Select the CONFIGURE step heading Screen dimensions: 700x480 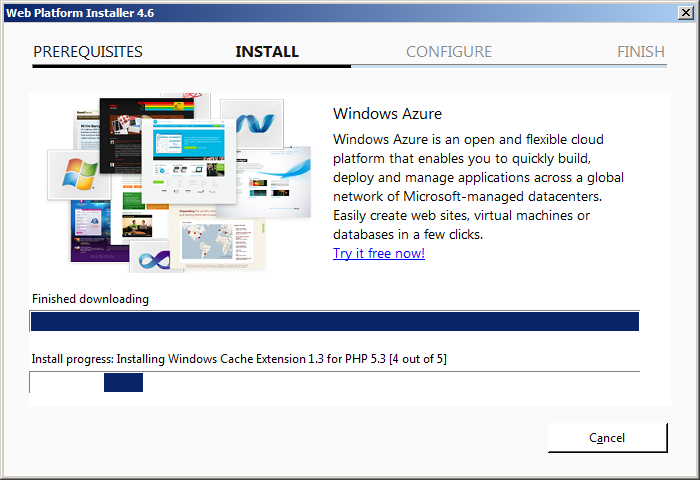[449, 52]
